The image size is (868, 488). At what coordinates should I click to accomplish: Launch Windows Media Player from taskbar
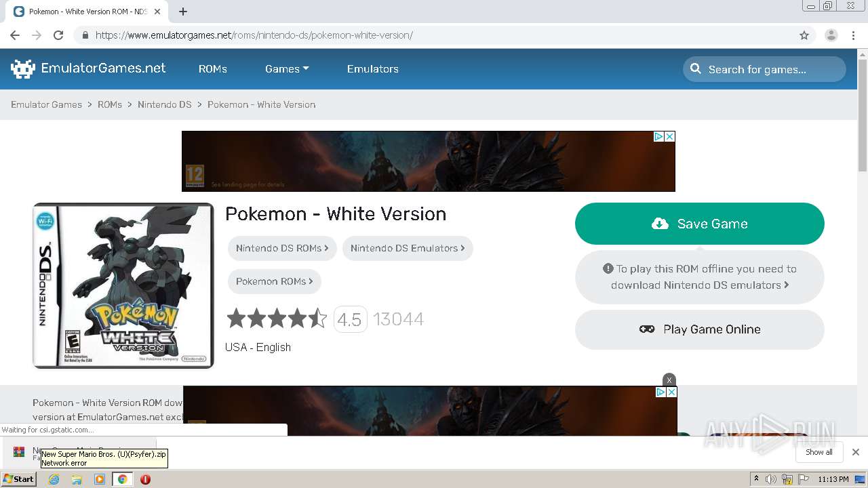click(100, 479)
